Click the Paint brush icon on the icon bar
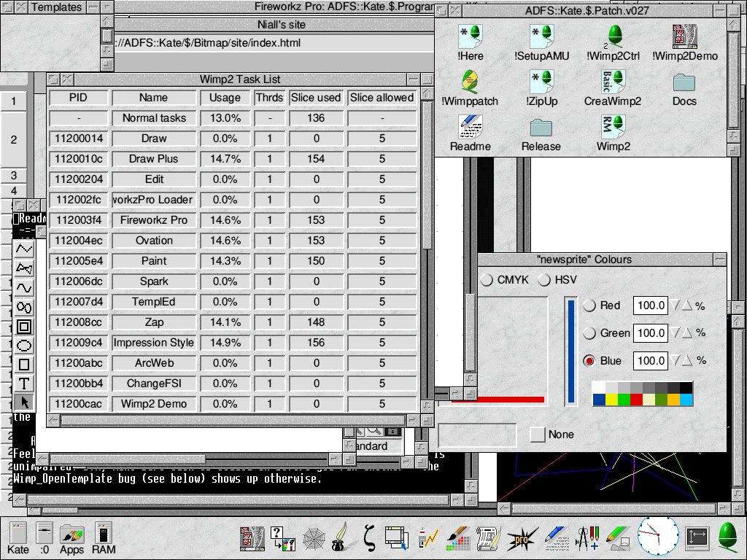The width and height of the screenshot is (747, 560). click(460, 539)
